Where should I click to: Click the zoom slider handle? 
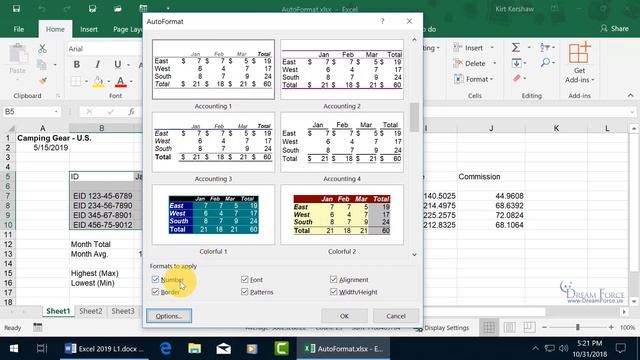click(x=578, y=327)
